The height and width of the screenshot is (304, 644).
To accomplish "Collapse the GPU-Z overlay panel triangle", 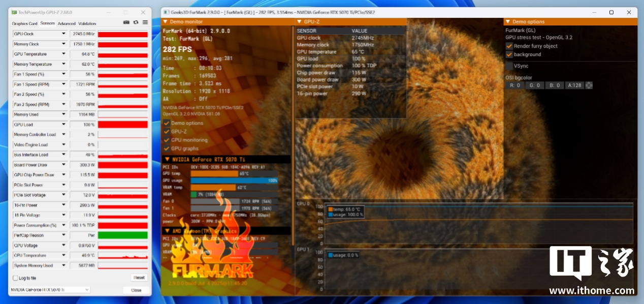I will [x=299, y=22].
